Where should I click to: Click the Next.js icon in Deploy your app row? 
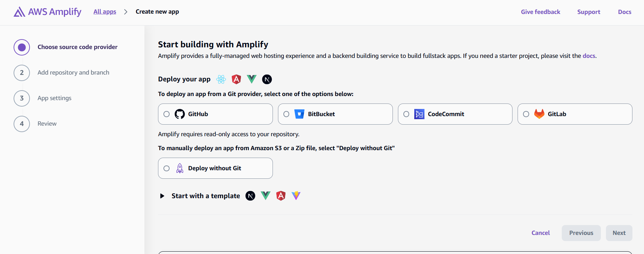tap(267, 79)
